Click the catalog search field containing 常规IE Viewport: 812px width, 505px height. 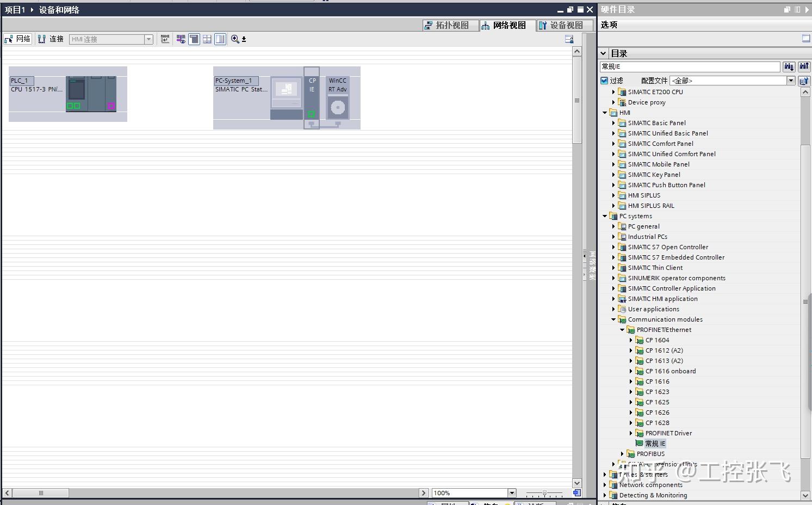[690, 66]
